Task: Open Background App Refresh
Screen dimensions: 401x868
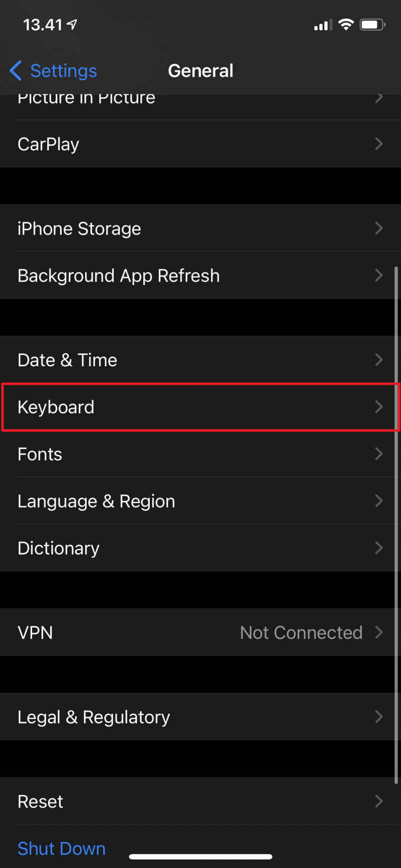Action: 118,276
